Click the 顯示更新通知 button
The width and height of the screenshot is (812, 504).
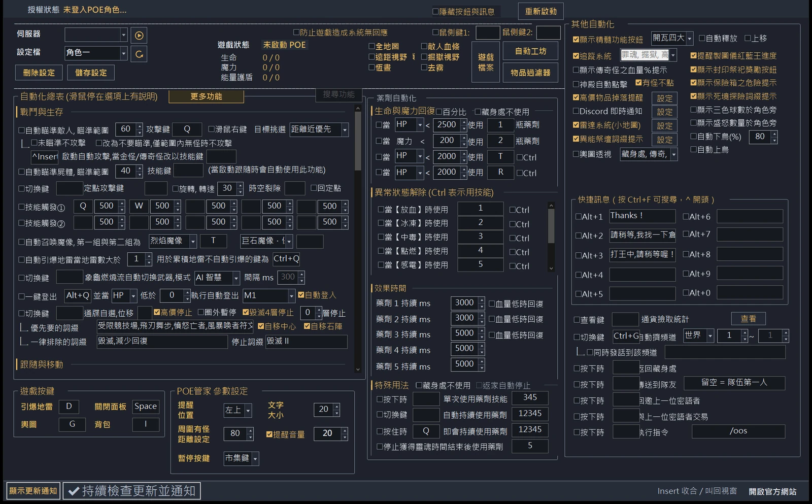click(x=33, y=491)
